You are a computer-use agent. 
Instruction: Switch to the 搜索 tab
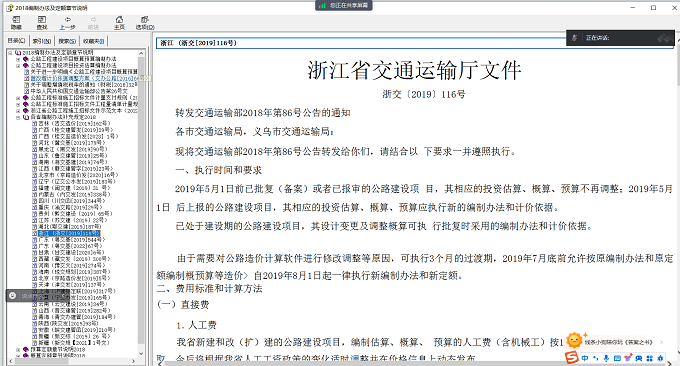click(67, 41)
